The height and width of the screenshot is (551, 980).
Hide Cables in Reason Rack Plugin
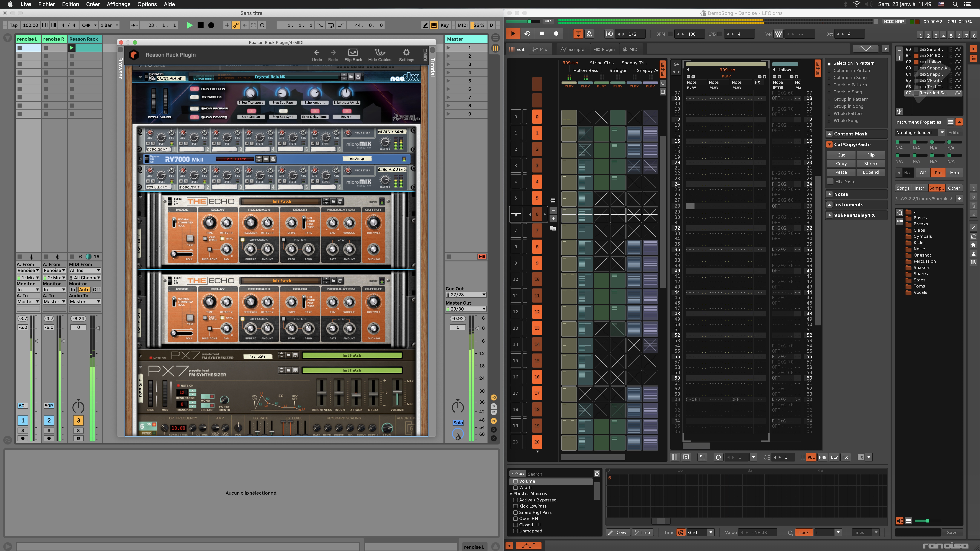[379, 55]
